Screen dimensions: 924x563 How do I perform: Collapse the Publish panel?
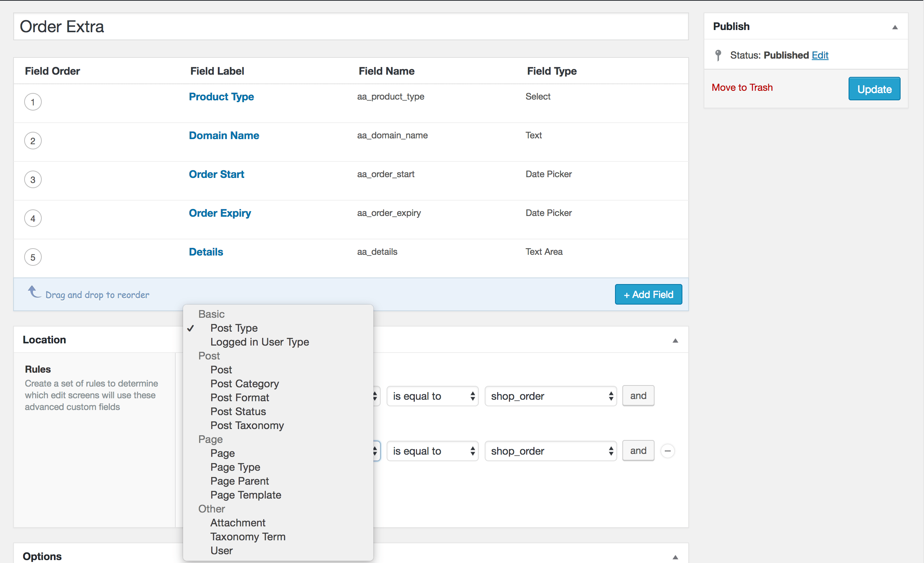(x=895, y=27)
